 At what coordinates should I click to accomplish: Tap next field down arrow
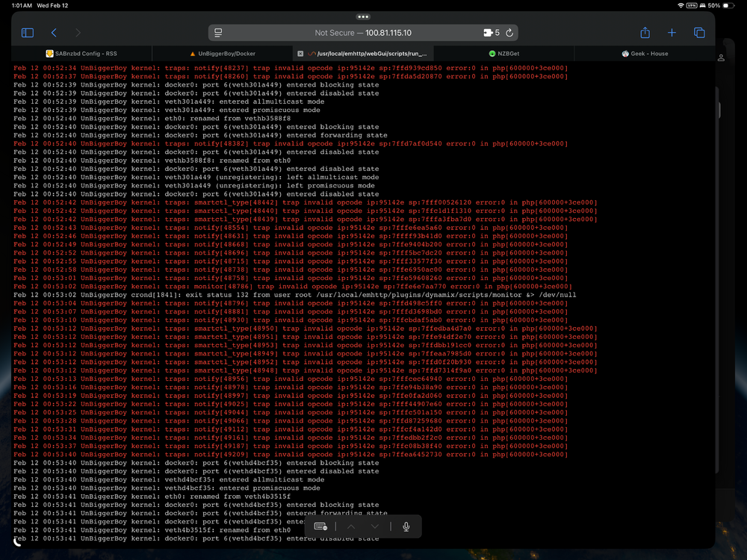(x=375, y=526)
